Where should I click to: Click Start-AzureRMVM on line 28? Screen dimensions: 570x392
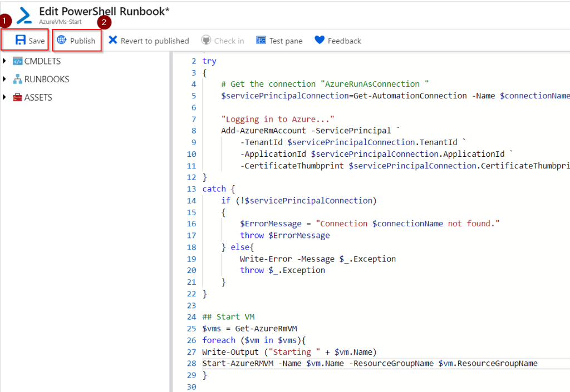238,363
